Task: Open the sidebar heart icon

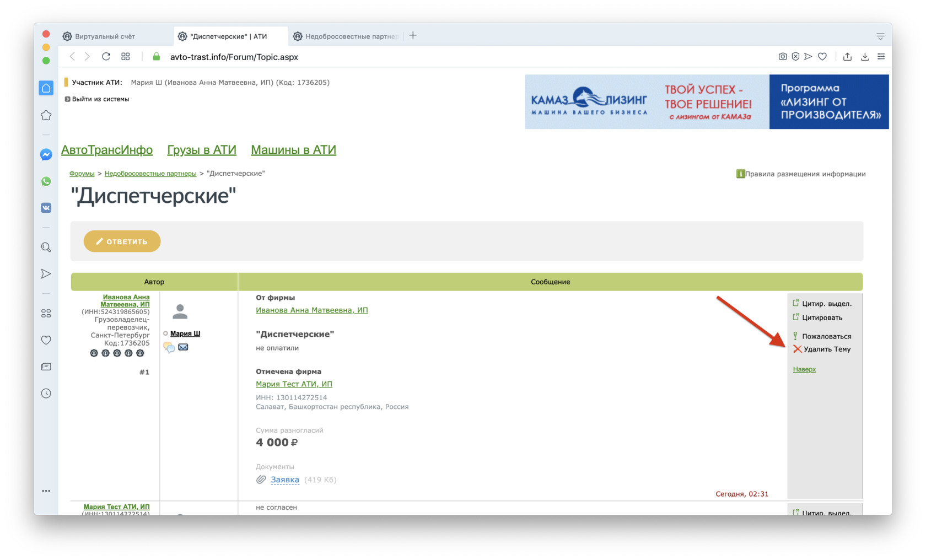Action: coord(46,340)
